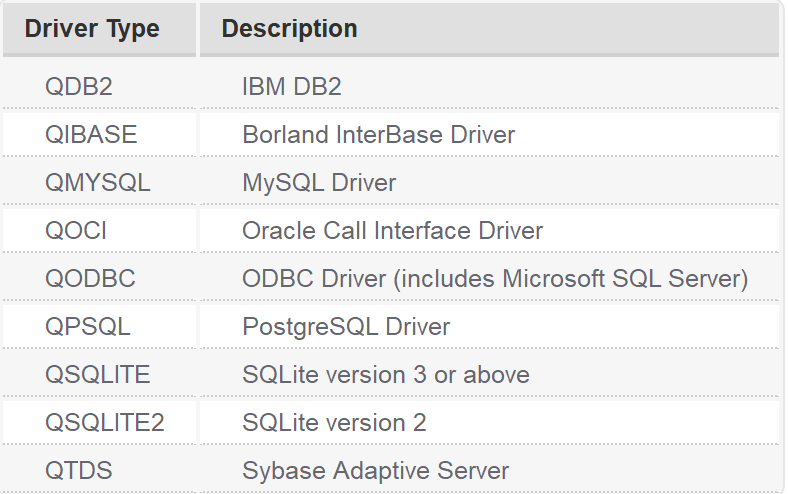Click the MySQL Driver description
The height and width of the screenshot is (494, 788).
click(x=319, y=182)
